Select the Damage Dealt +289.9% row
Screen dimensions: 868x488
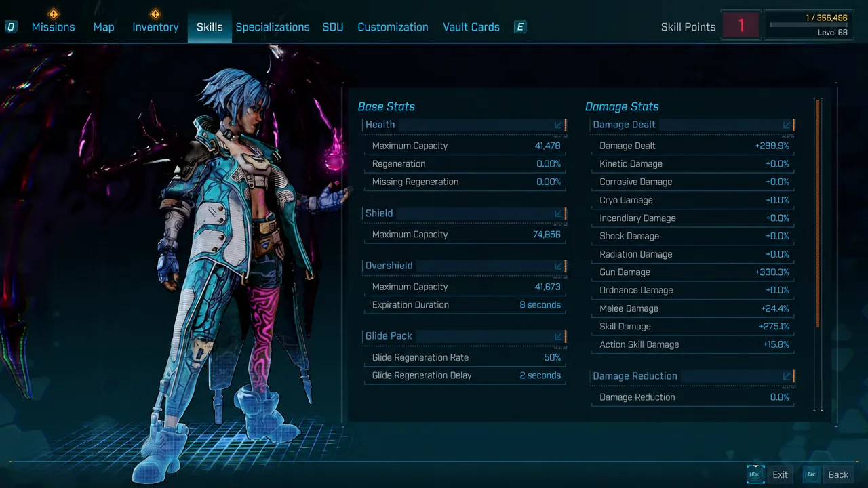coord(693,146)
